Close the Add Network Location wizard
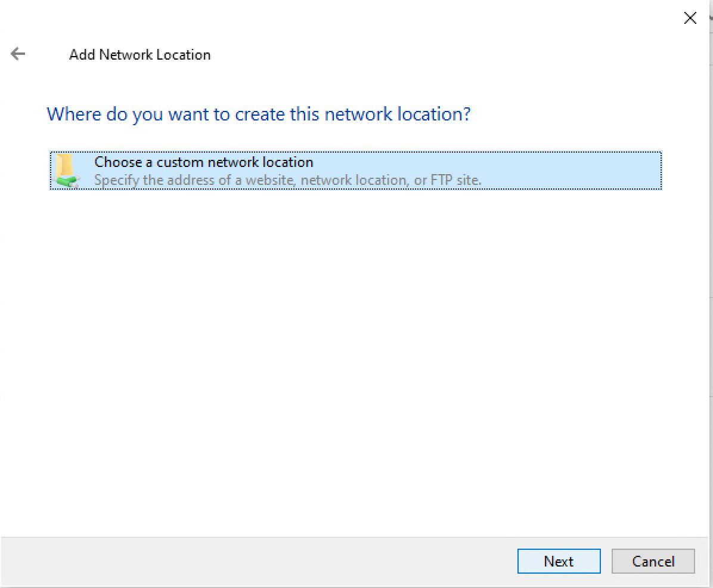 click(x=690, y=18)
